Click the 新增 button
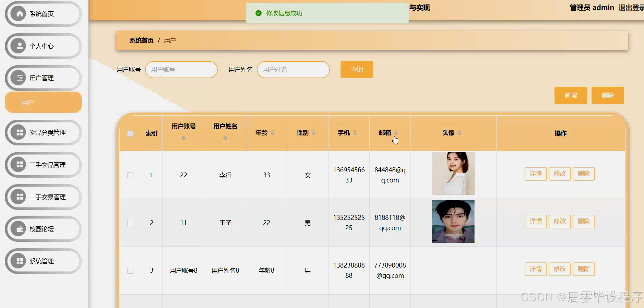The width and height of the screenshot is (644, 308). pos(571,95)
